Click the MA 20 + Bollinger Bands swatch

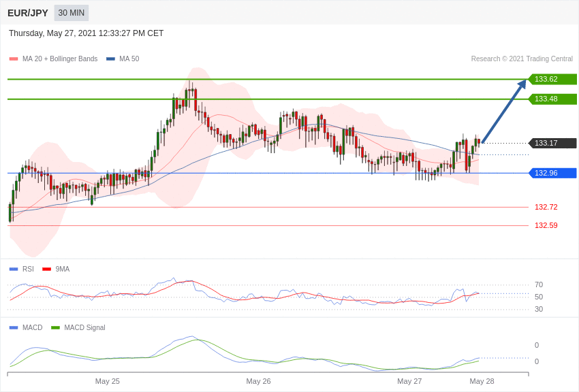tap(14, 59)
